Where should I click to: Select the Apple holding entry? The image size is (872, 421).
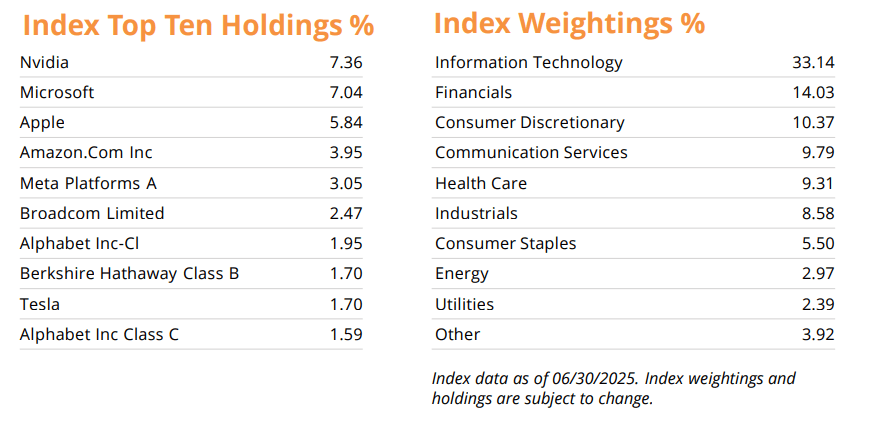pos(42,123)
